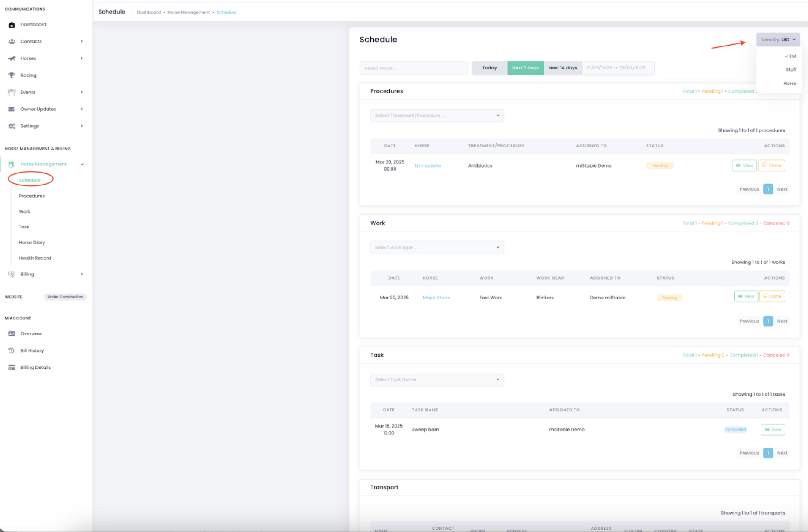808x532 pixels.
Task: Click the Select Horse input field
Action: [413, 68]
